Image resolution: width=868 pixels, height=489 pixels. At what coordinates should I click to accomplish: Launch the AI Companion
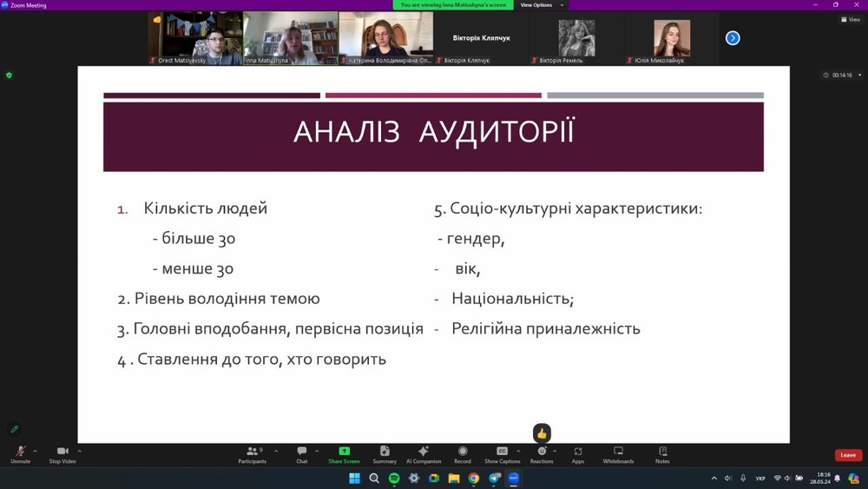click(x=424, y=454)
